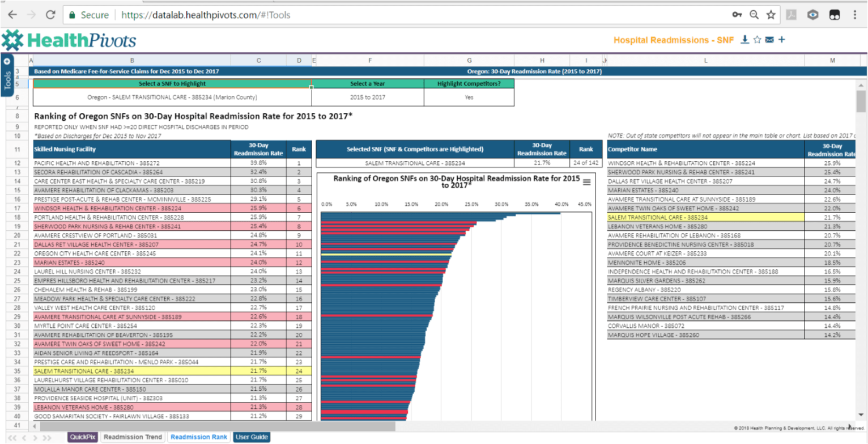Click MYRTLE POINT CARE CENTER row

tap(132, 326)
